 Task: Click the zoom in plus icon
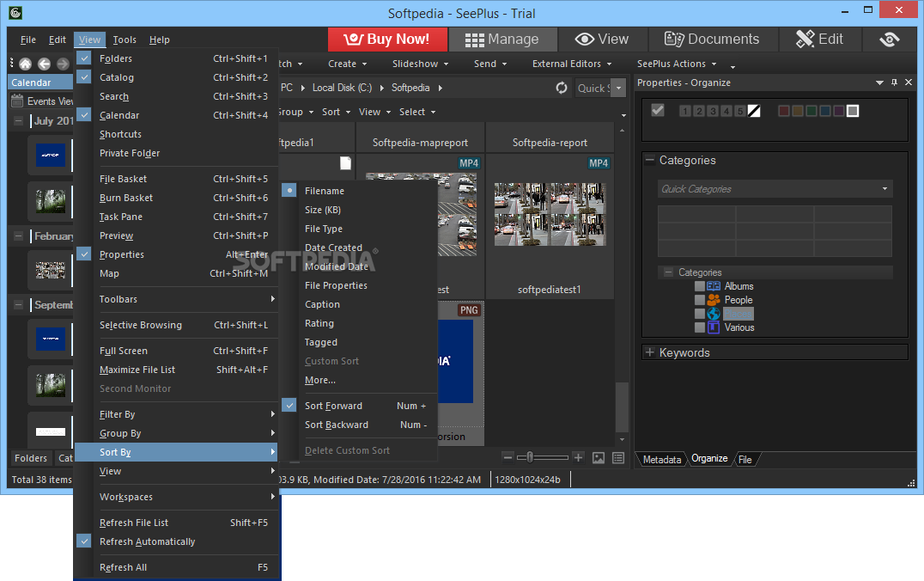click(x=578, y=457)
